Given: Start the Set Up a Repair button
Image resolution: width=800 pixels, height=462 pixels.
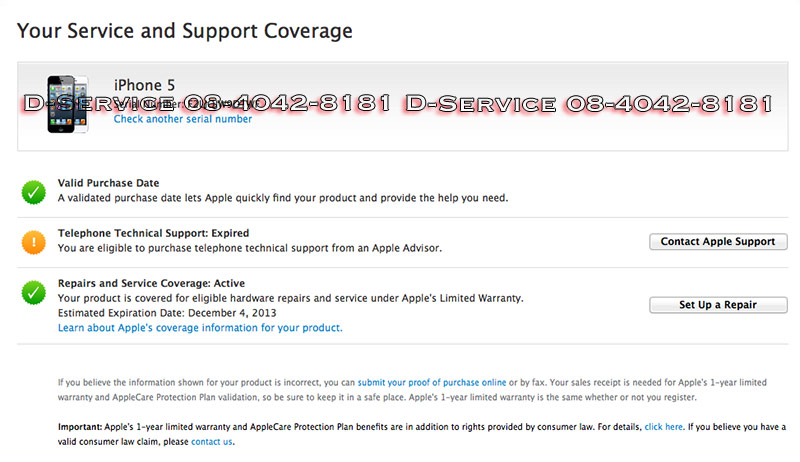Looking at the screenshot, I should (x=718, y=305).
